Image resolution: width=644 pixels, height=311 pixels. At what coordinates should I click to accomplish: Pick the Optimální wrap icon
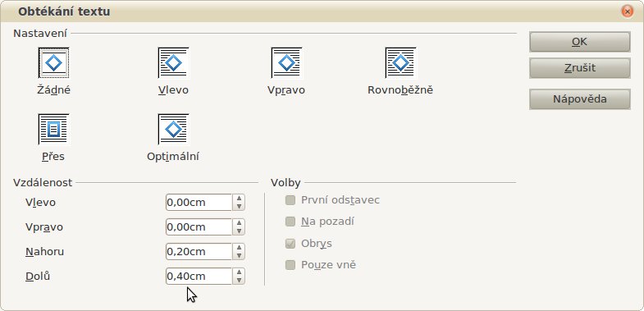point(173,130)
